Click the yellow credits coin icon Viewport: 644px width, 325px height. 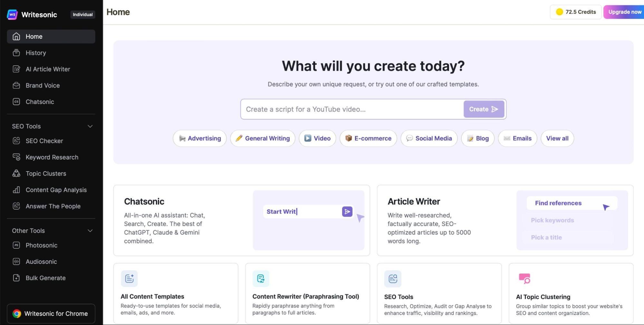[560, 12]
